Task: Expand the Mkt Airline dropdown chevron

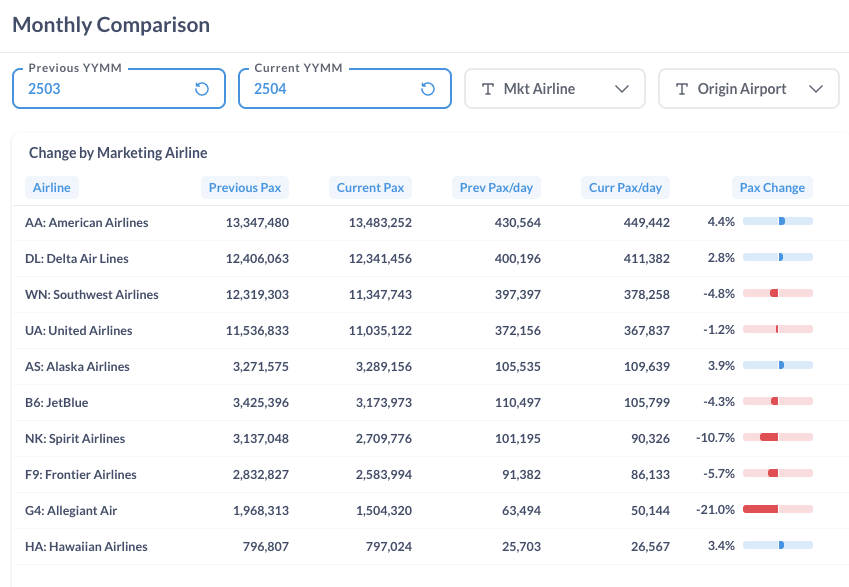Action: click(622, 89)
